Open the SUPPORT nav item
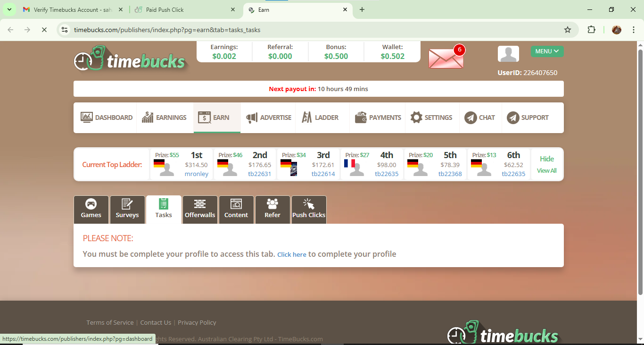This screenshot has height=345, width=644. click(528, 118)
